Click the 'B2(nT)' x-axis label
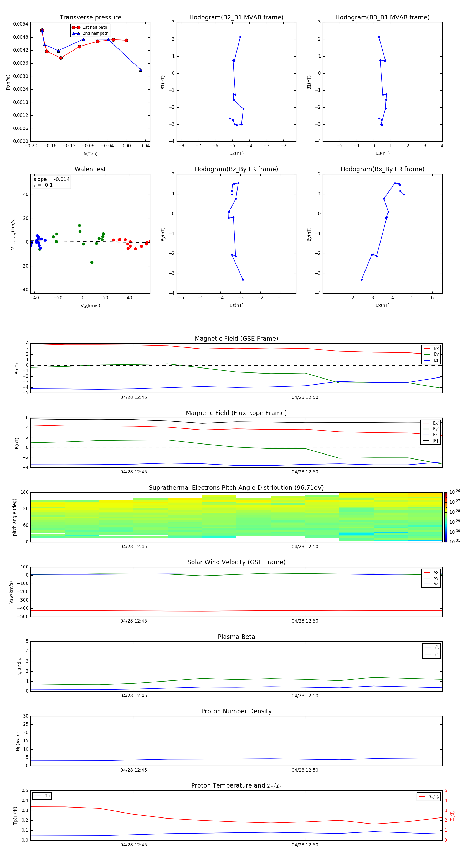 (x=236, y=153)
